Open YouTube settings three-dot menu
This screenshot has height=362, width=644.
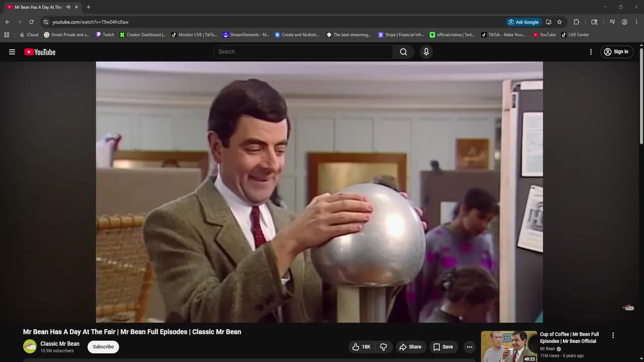[591, 52]
